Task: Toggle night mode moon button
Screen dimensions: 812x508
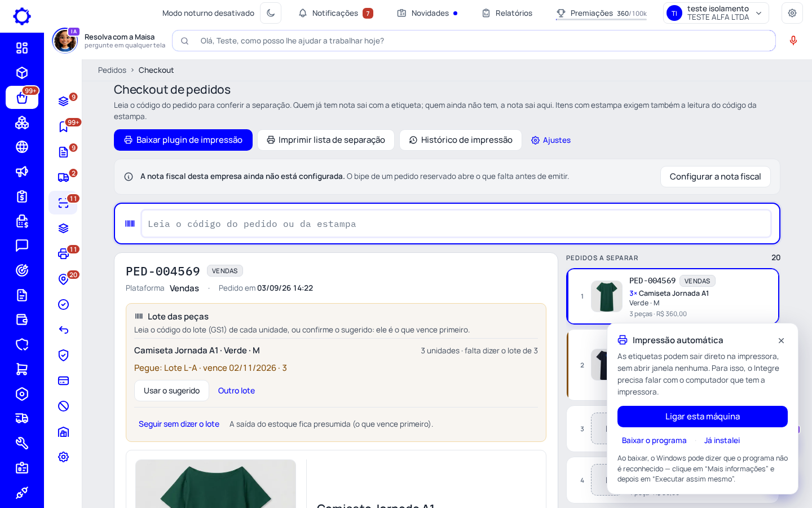Action: pos(271,13)
